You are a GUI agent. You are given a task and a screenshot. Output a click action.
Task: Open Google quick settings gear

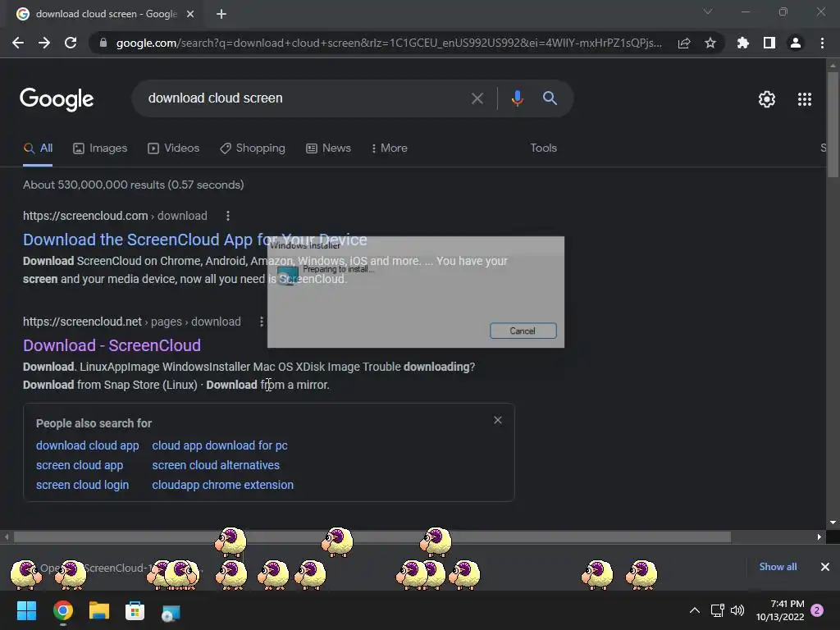767,99
